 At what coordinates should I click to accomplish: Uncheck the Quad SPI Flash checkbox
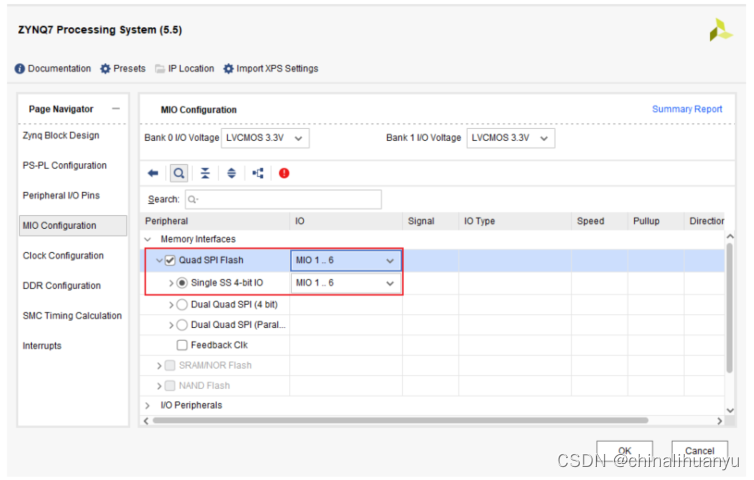click(x=170, y=260)
